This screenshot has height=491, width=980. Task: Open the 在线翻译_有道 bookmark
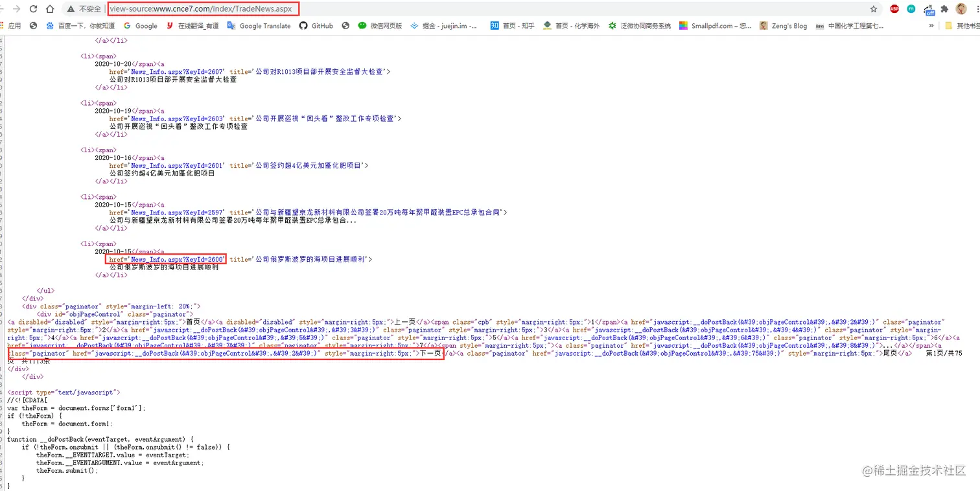click(x=192, y=26)
